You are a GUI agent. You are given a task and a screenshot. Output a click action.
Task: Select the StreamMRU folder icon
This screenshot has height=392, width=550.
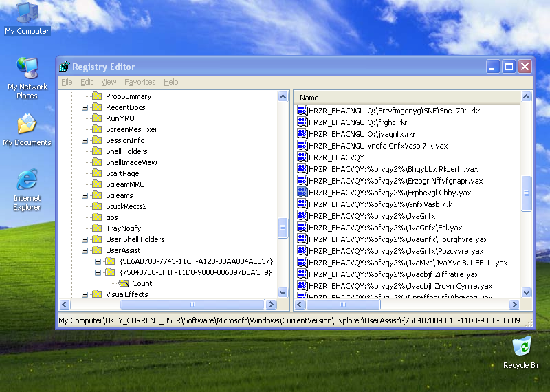coord(97,184)
